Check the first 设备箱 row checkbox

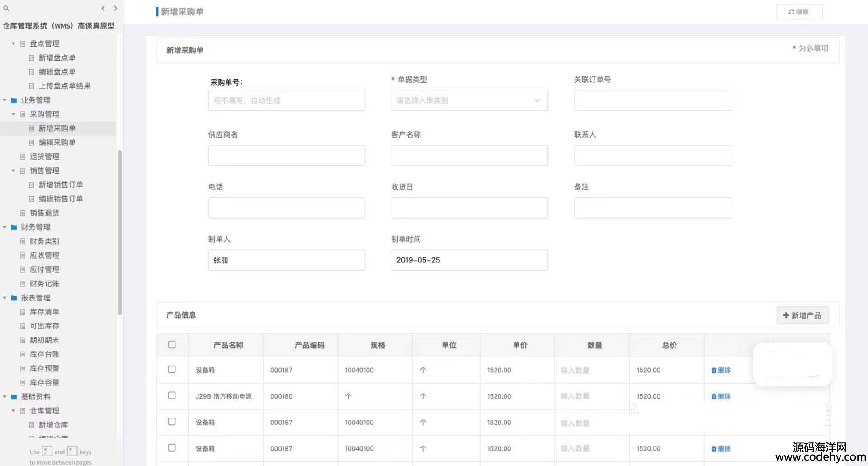coord(172,369)
